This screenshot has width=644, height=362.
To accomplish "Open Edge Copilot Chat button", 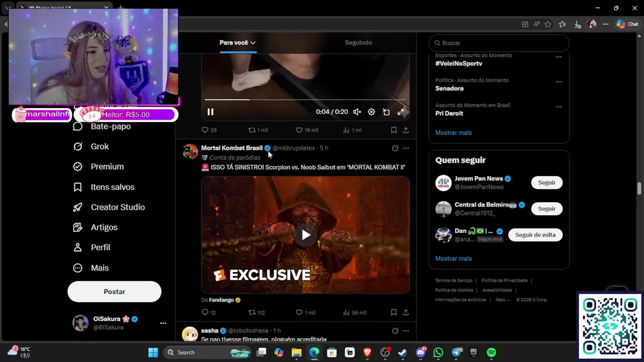I will pos(627,24).
